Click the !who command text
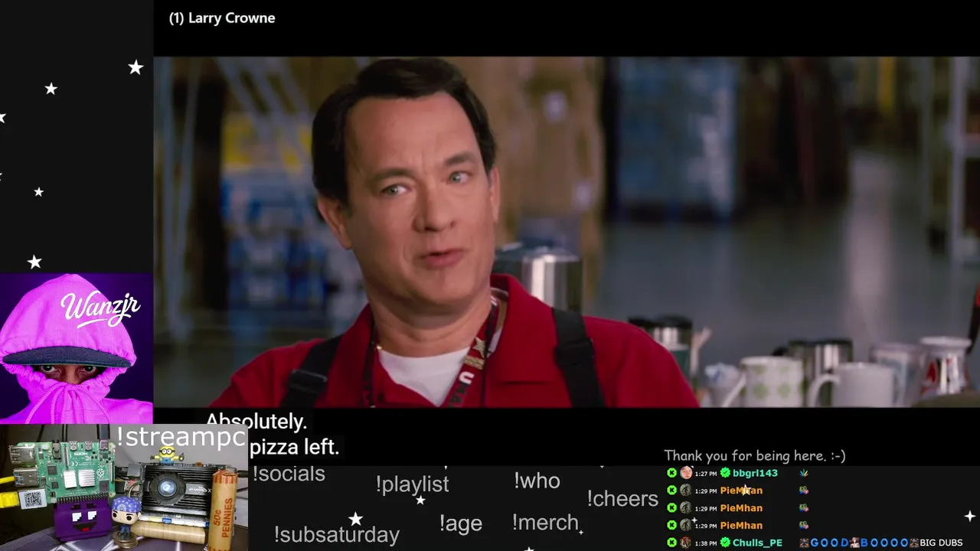Screen dimensions: 980x551 [x=537, y=481]
